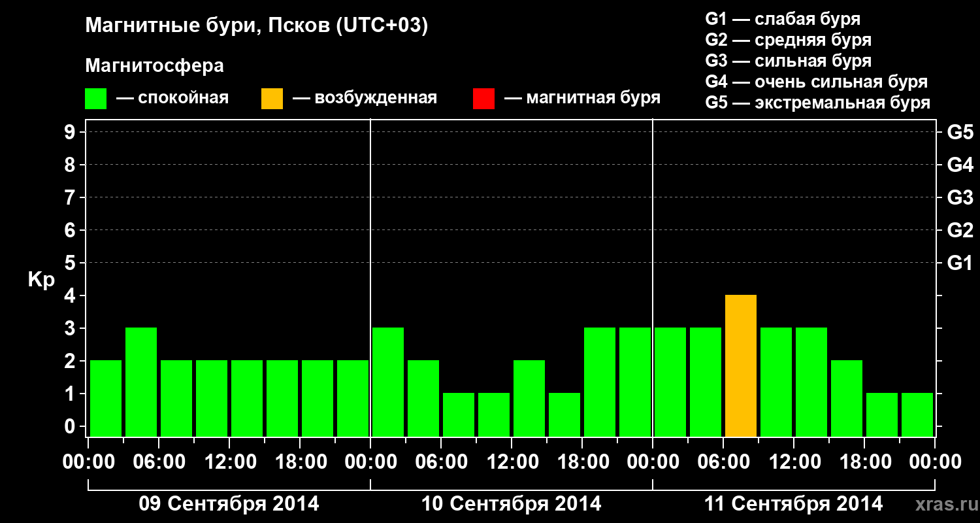Screen dimensions: 980x523
Task: Click the 'G3 — сильная буря' legend line
Action: tap(788, 61)
